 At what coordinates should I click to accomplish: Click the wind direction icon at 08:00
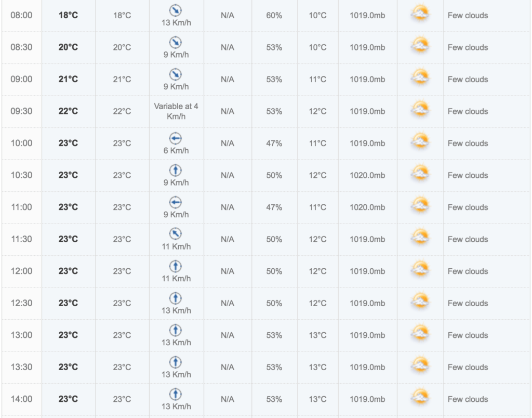pyautogui.click(x=176, y=10)
